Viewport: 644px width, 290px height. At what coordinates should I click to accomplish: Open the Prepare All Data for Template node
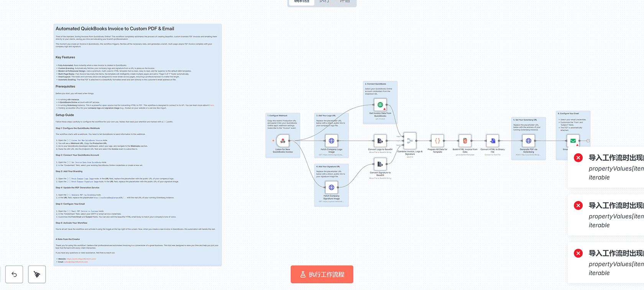437,141
